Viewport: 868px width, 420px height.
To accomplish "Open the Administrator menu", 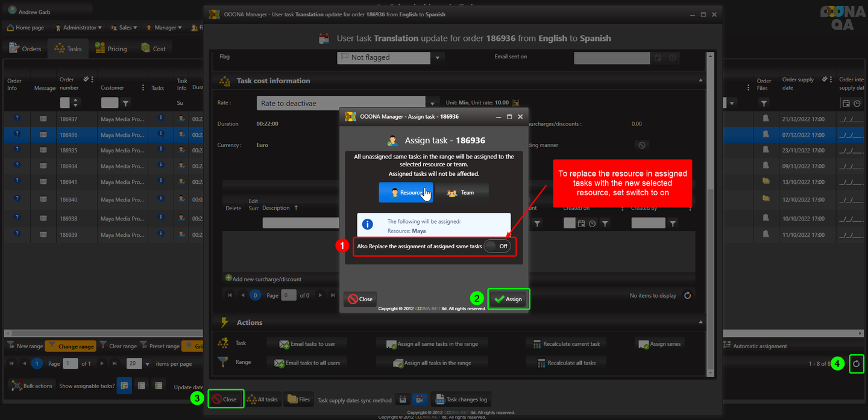I will (x=78, y=28).
